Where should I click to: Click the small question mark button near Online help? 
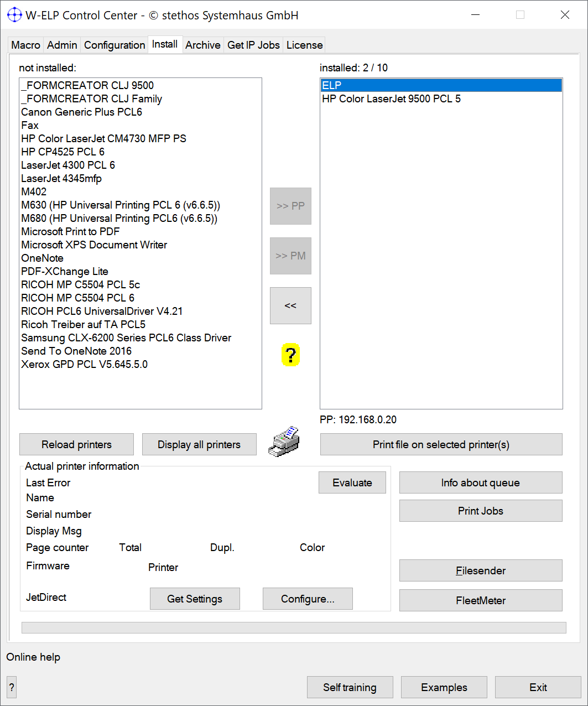point(12,687)
